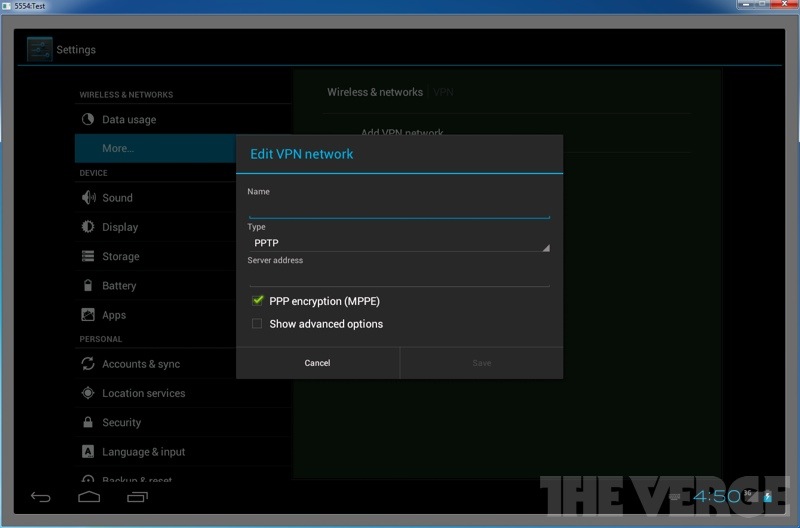
Task: Open recent apps from navigation bar
Action: (x=137, y=497)
